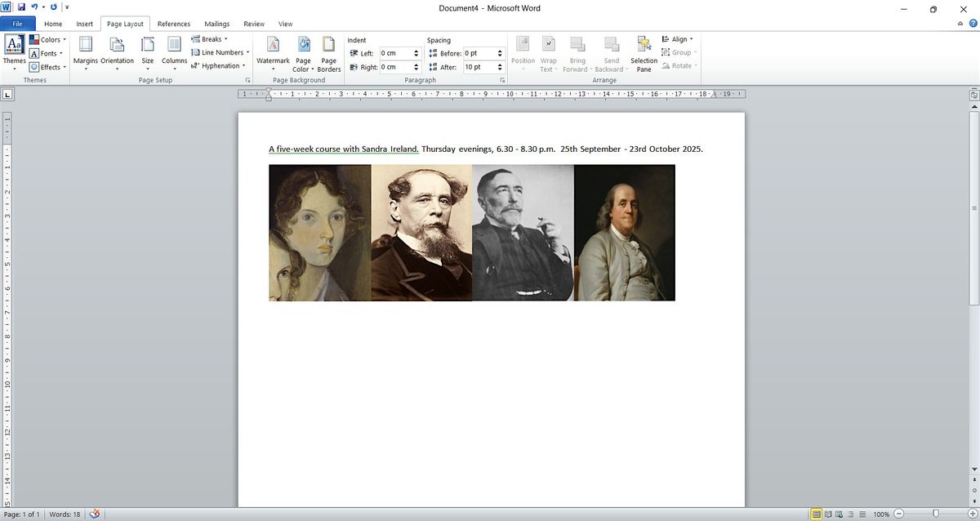Toggle the ruler display button above scrollbar
This screenshot has height=521, width=980.
pos(973,96)
